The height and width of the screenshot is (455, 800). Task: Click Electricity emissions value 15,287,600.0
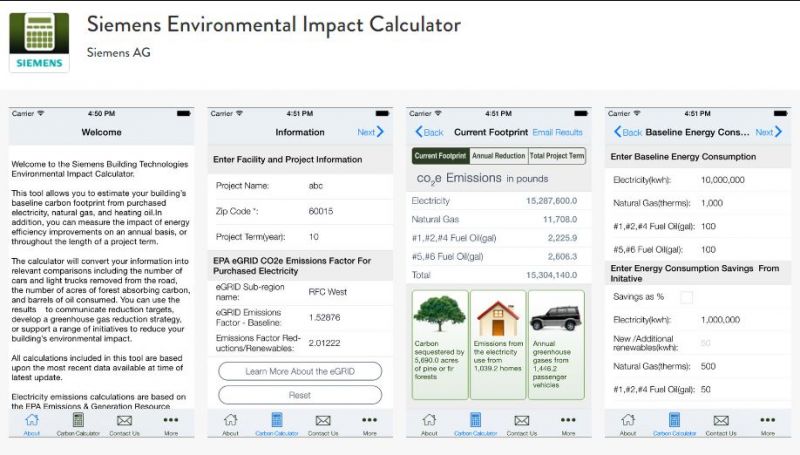point(552,201)
